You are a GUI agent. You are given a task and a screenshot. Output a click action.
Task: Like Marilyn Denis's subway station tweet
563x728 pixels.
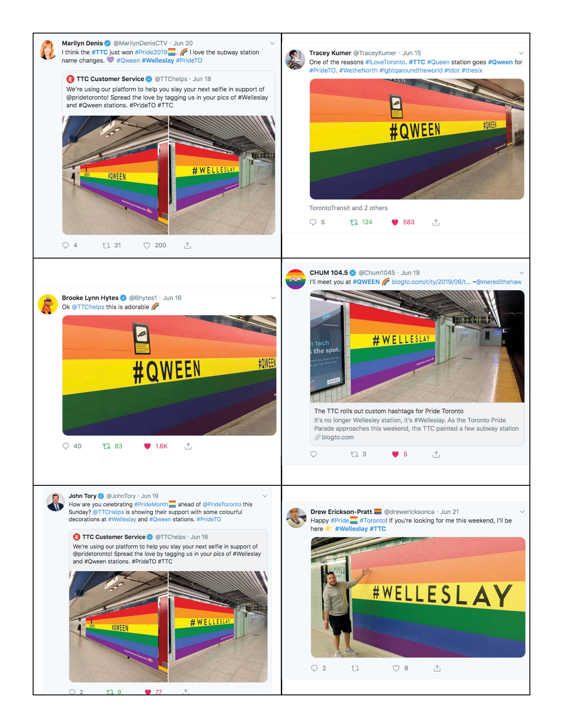coord(147,245)
